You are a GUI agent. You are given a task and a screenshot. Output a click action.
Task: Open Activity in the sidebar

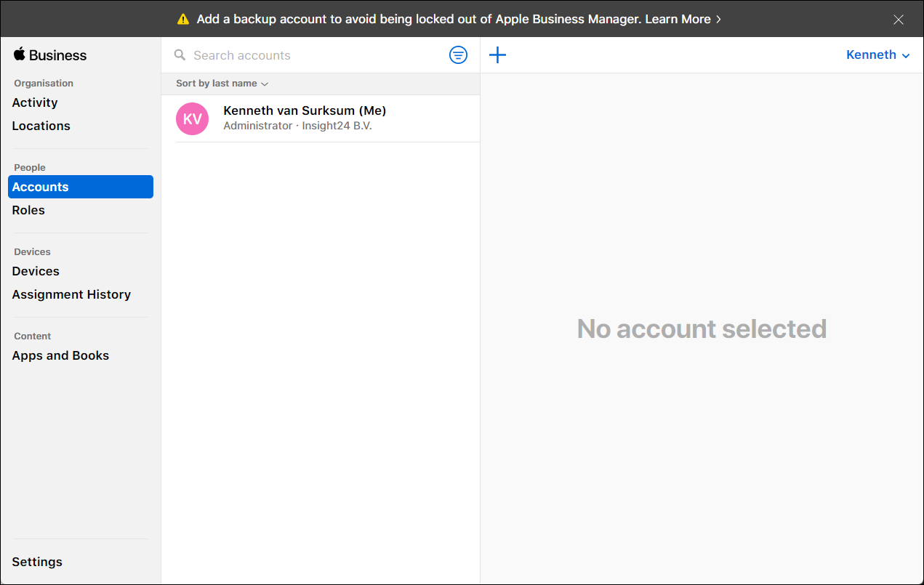point(35,102)
